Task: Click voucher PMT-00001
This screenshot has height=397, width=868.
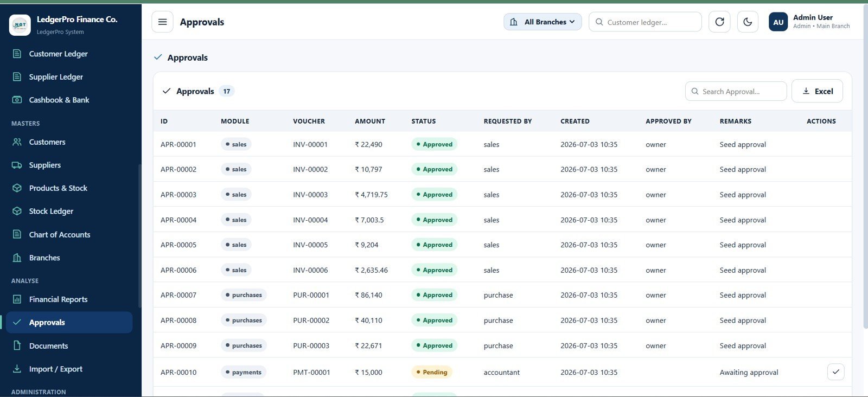Action: 311,372
